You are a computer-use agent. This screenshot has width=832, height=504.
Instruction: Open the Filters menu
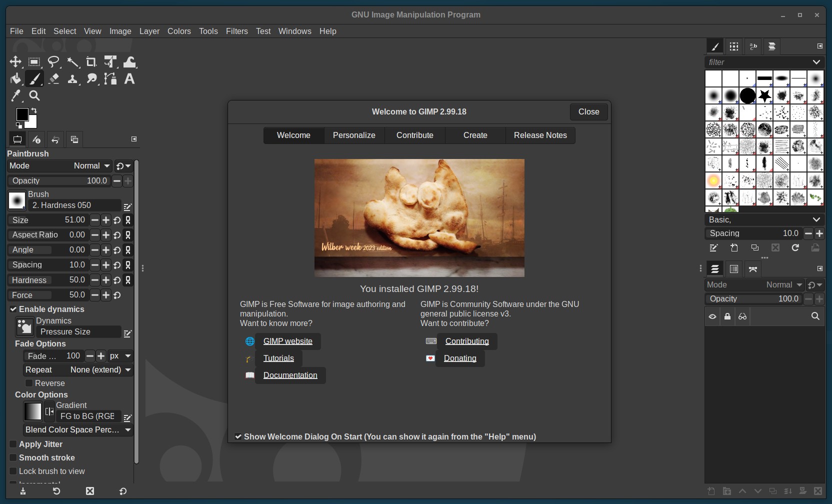pos(237,31)
